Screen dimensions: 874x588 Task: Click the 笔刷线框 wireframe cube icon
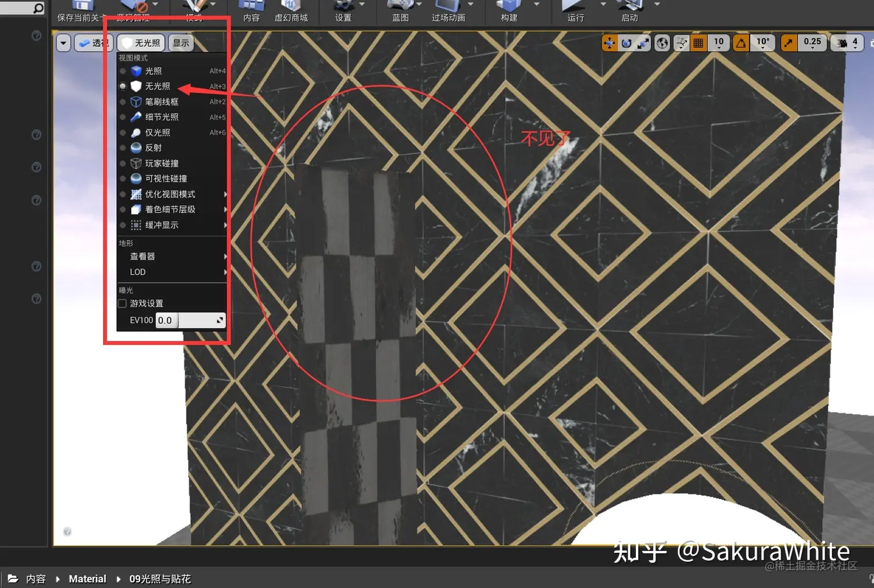(136, 102)
